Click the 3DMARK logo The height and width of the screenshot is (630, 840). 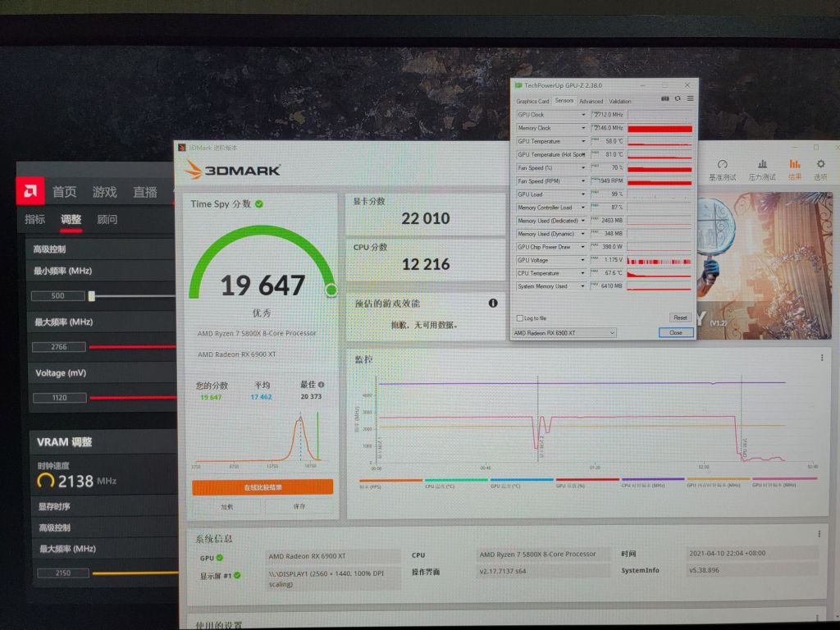tap(232, 170)
